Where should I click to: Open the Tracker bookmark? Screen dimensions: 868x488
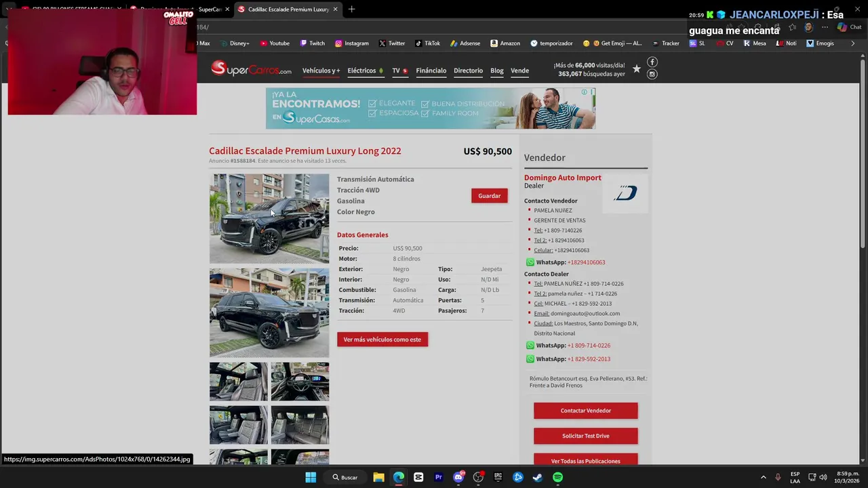pos(666,43)
